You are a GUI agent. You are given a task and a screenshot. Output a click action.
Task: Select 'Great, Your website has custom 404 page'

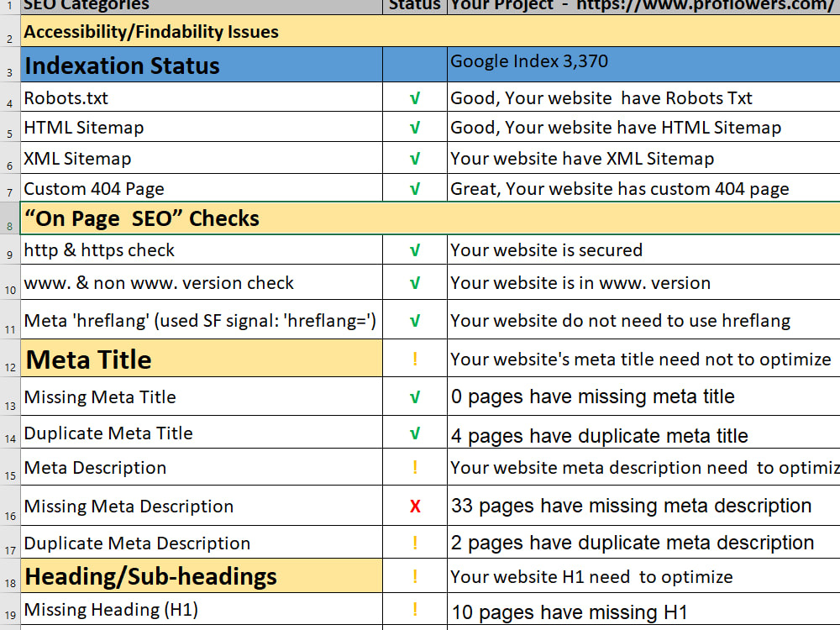[x=643, y=187]
